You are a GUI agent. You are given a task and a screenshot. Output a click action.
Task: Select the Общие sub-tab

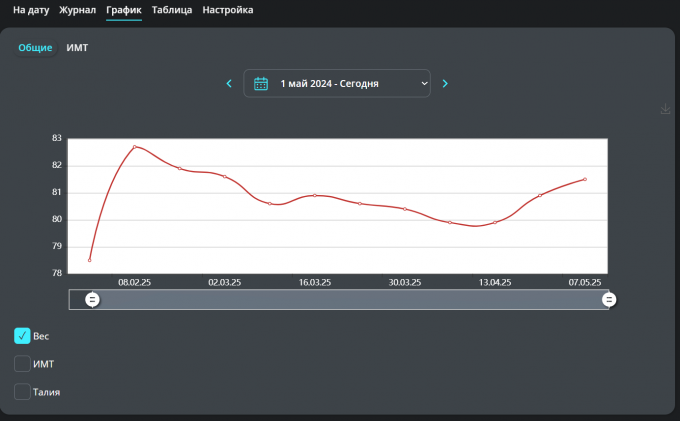(35, 48)
